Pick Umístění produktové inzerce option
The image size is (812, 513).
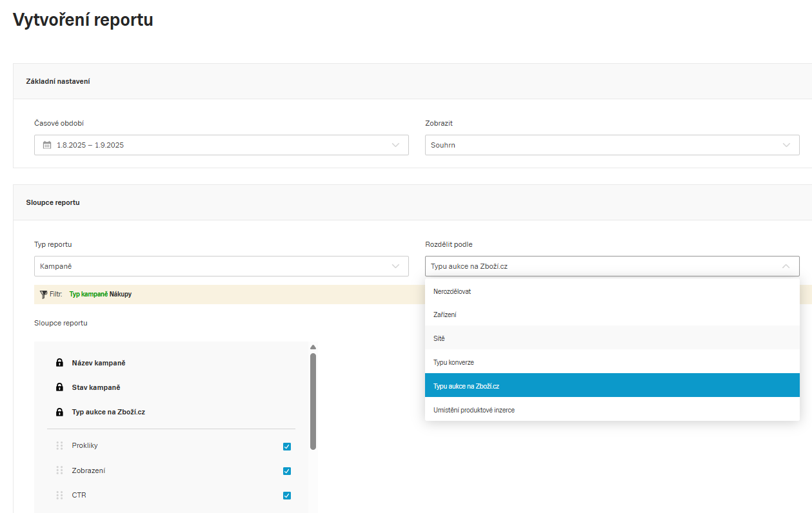[x=474, y=410]
